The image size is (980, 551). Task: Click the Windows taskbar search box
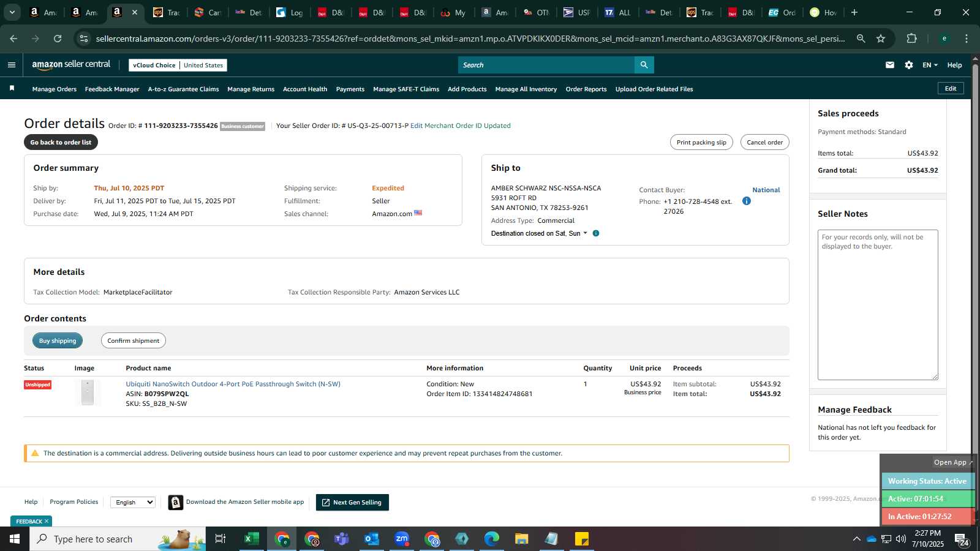118,539
